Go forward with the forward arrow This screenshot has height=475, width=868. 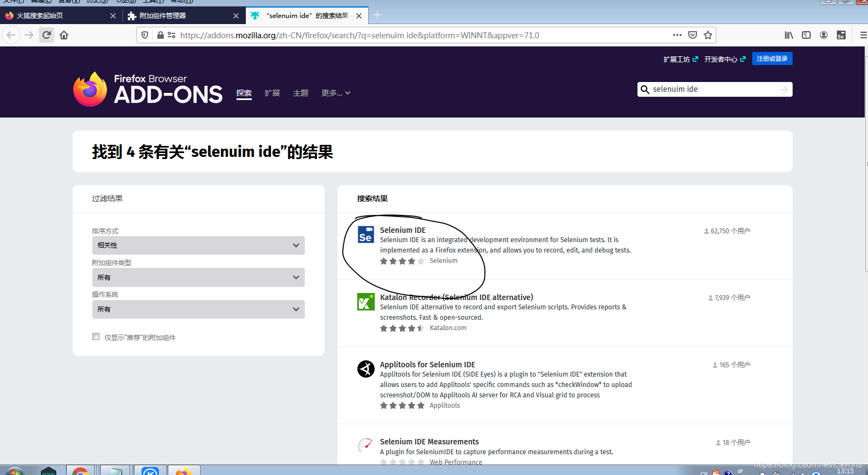click(x=29, y=35)
